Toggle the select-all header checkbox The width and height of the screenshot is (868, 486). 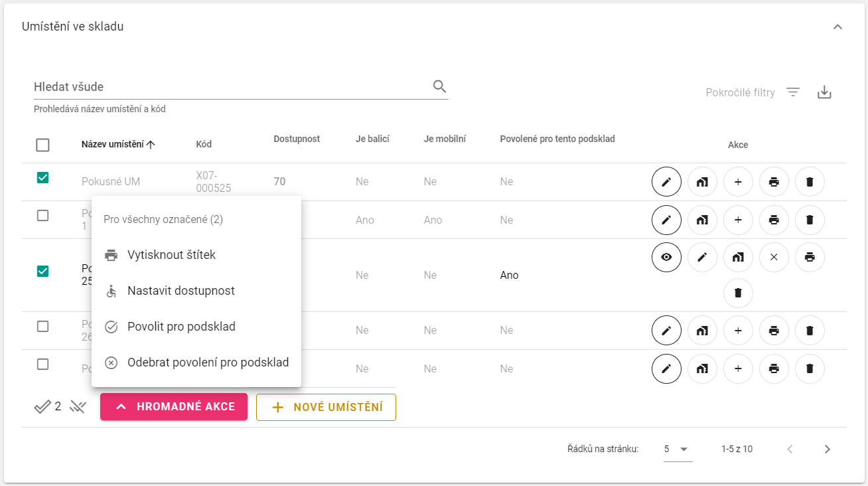pos(42,145)
